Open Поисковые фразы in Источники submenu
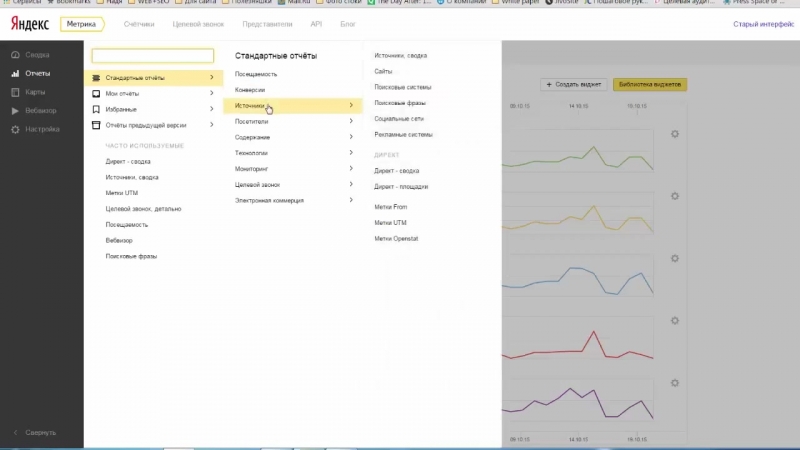 399,103
